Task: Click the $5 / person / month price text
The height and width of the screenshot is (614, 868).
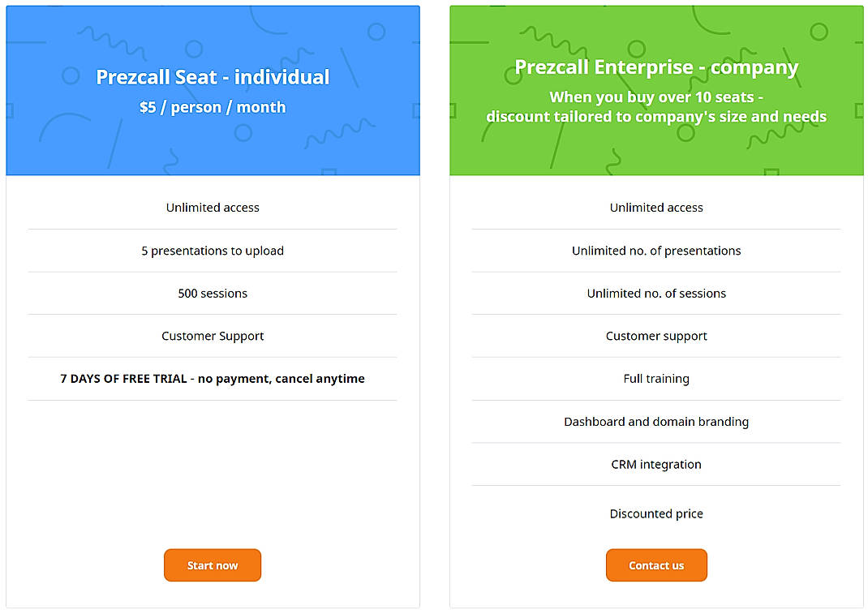Action: pyautogui.click(x=213, y=107)
